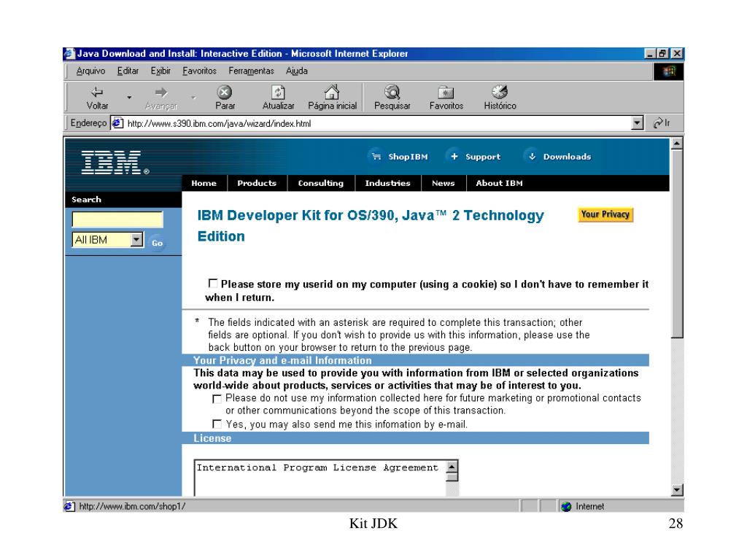
Task: Go to Página inicial home icon
Action: point(332,92)
